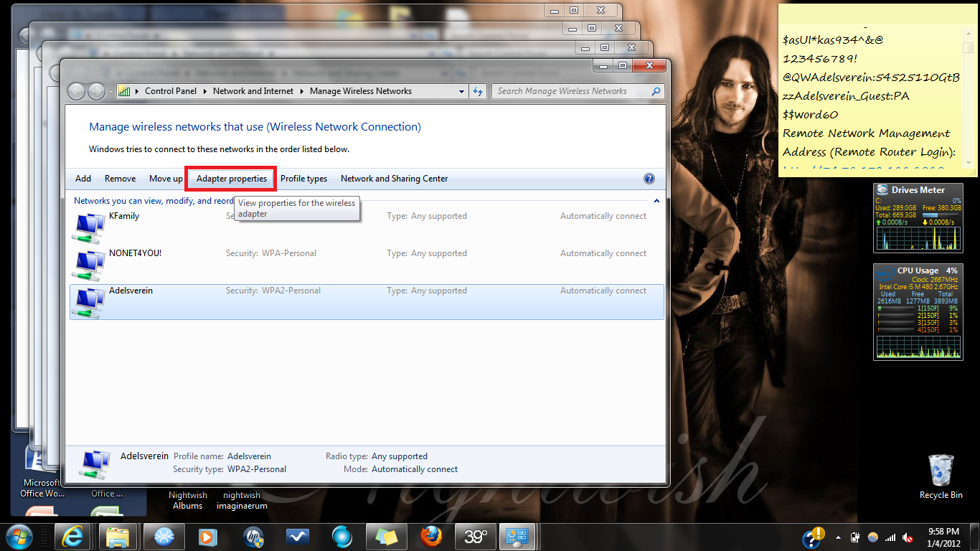Click the C: drive usage bar
This screenshot has width=980, height=551.
click(941, 215)
